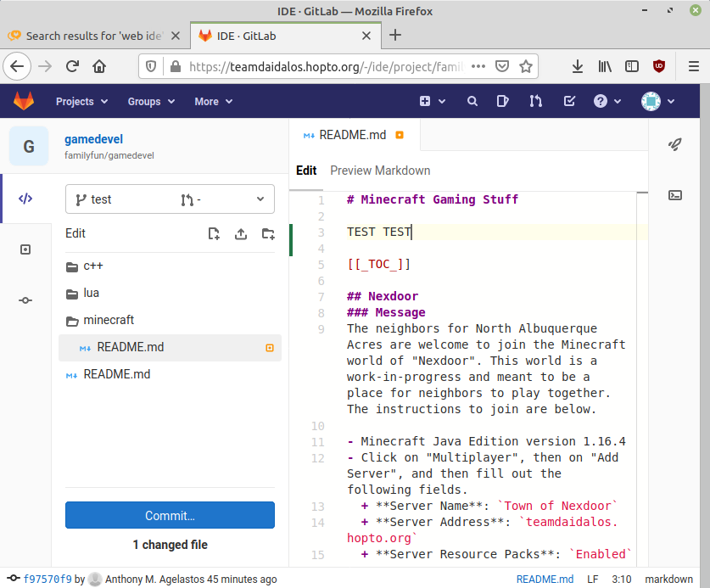Open the terminal icon in right sidebar
710x588 pixels.
coord(674,195)
